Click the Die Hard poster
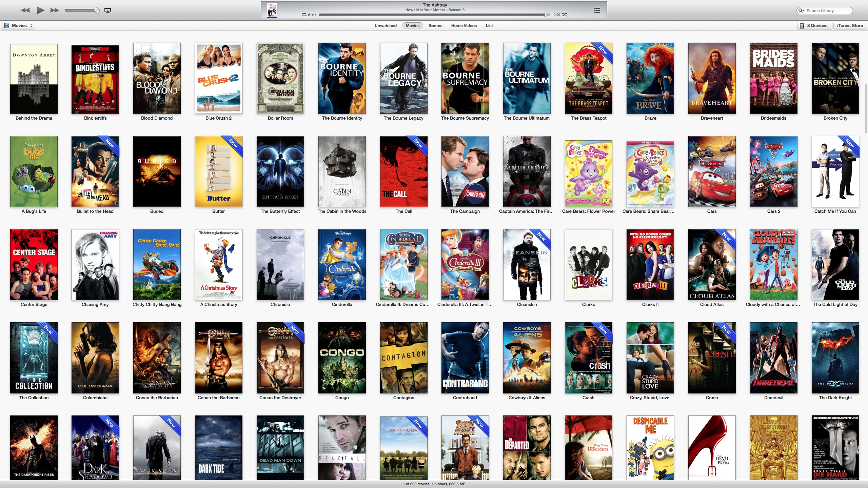 click(x=835, y=447)
